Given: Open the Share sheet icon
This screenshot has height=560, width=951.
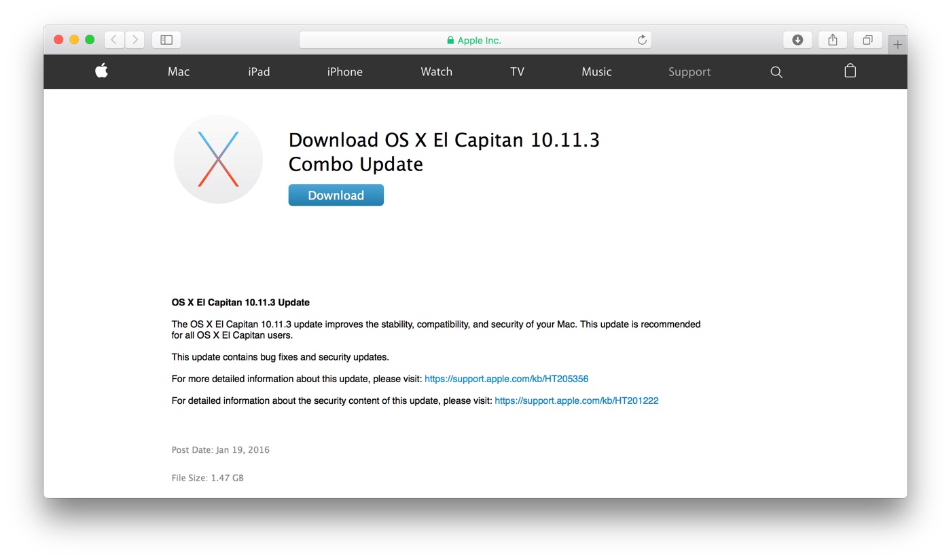Looking at the screenshot, I should pyautogui.click(x=832, y=40).
